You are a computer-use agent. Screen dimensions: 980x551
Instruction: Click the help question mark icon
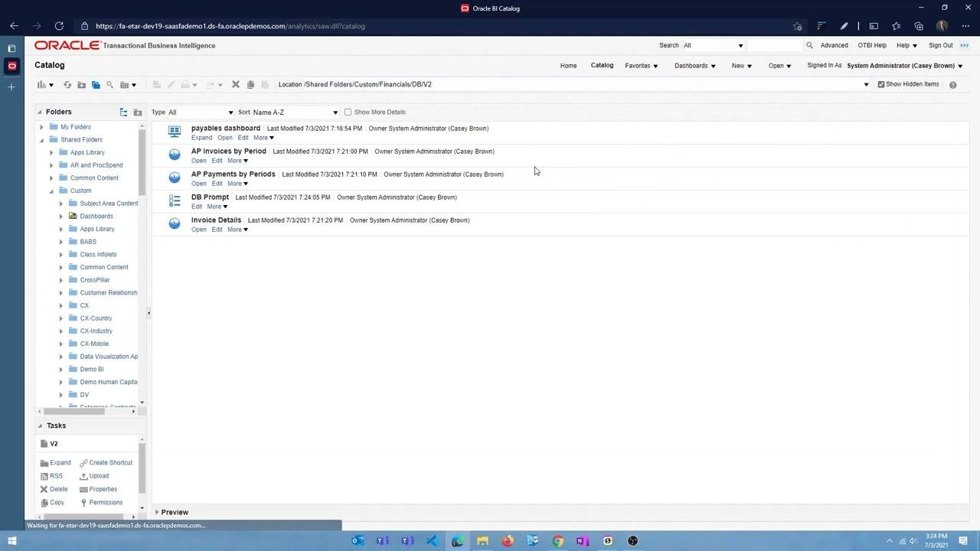pyautogui.click(x=952, y=85)
